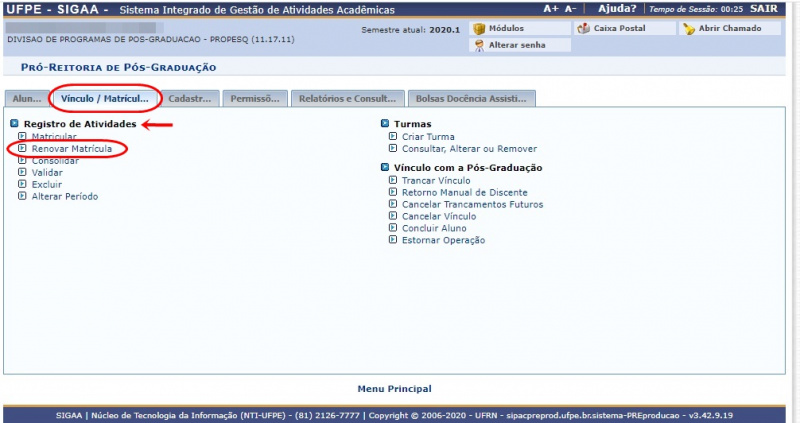Click icon beside Cancelar Trancamentos Futuros

pos(392,204)
